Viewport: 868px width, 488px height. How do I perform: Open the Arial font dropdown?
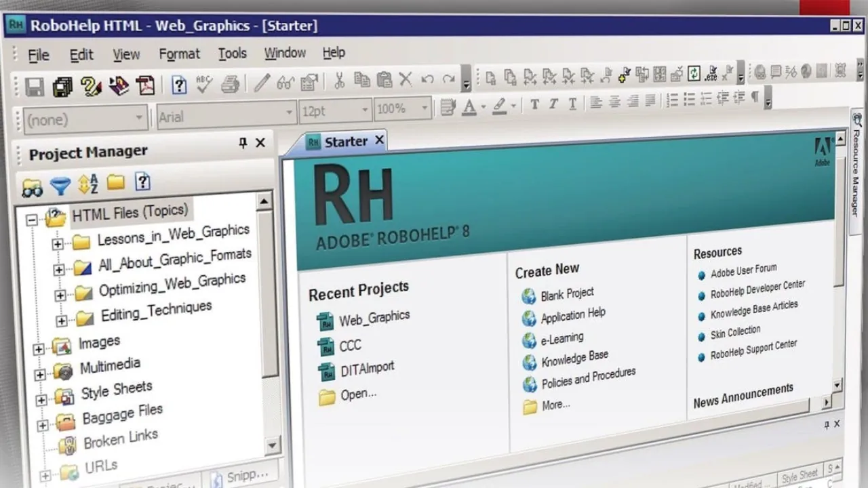[290, 112]
